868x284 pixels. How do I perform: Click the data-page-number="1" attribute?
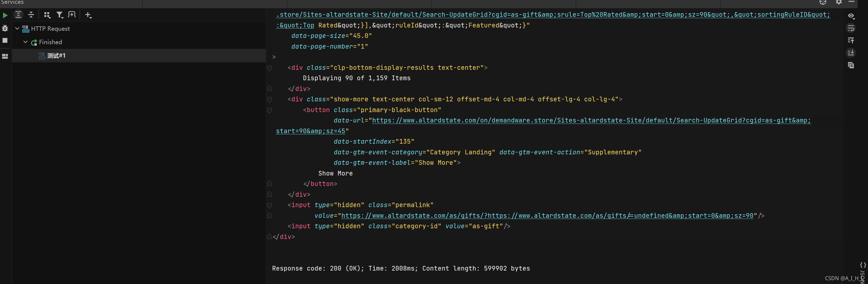(330, 46)
